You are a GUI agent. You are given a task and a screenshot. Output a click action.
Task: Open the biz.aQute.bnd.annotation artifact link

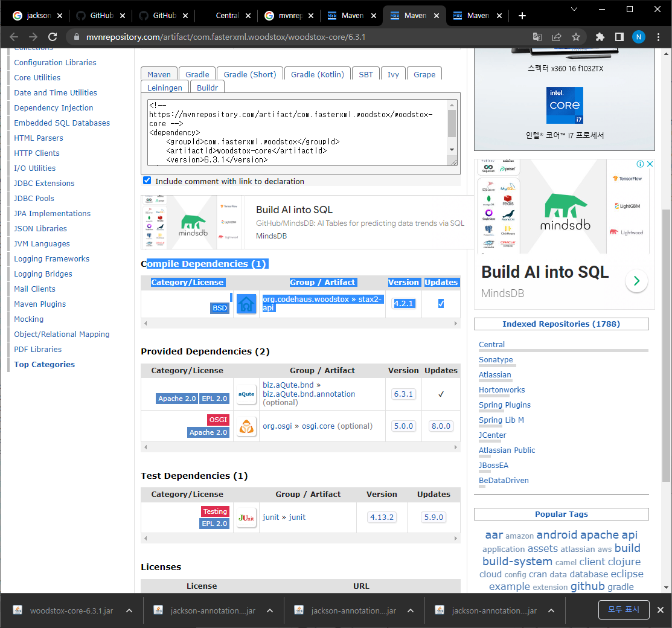coord(309,394)
